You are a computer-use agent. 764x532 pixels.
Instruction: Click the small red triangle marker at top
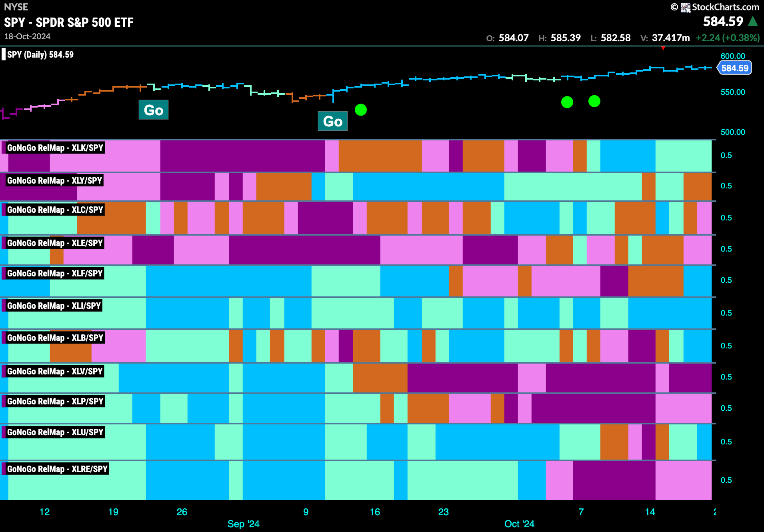pyautogui.click(x=663, y=48)
